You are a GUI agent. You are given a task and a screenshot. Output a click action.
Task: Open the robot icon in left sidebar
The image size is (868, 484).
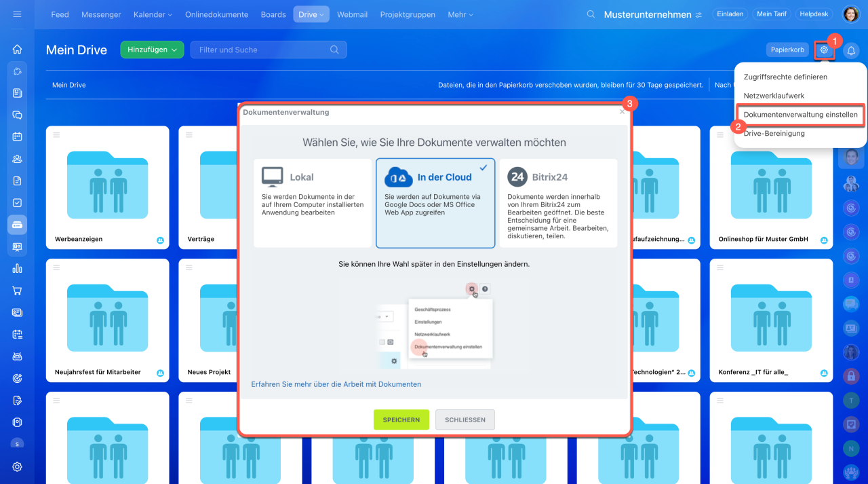[17, 356]
